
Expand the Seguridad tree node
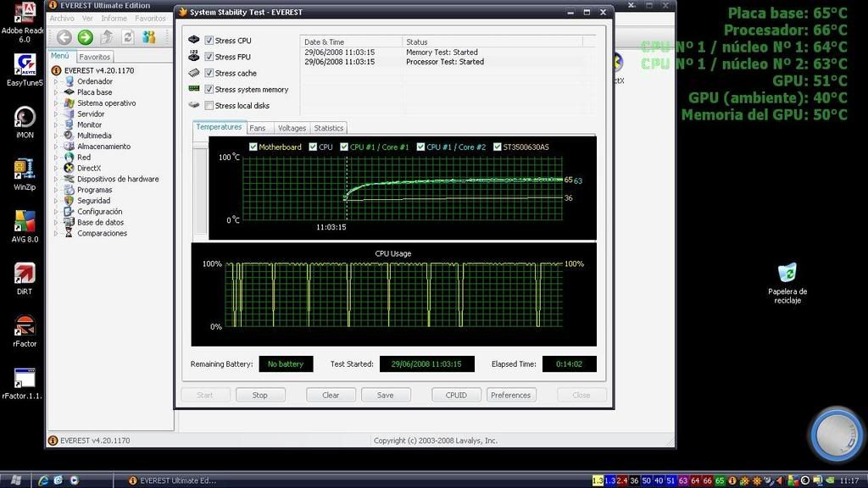[56, 201]
